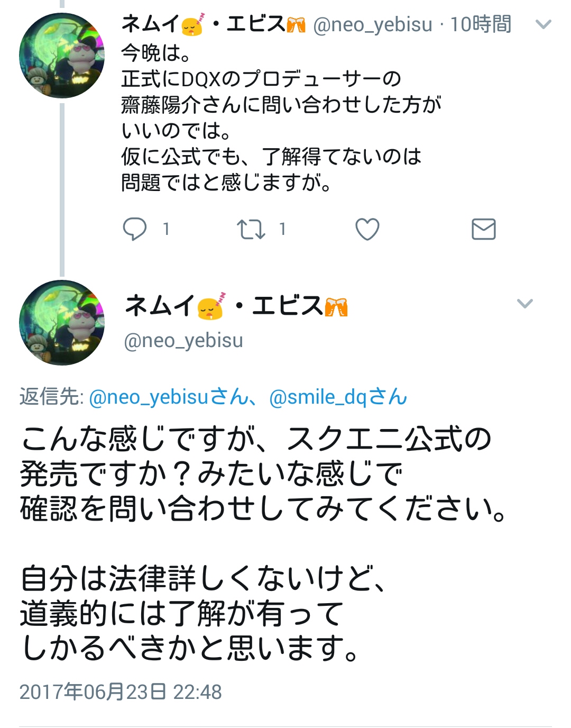Click the @smile_dqさん reply mention link
This screenshot has height=728, width=571.
[x=338, y=397]
